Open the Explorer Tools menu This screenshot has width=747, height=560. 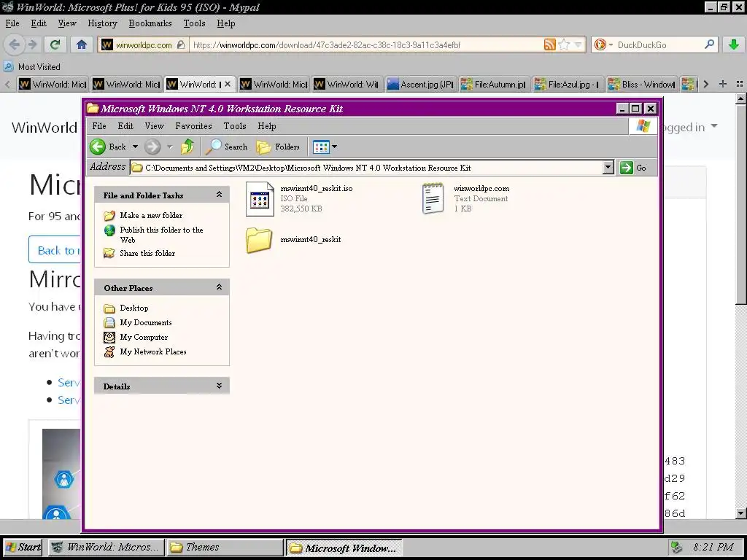point(235,126)
